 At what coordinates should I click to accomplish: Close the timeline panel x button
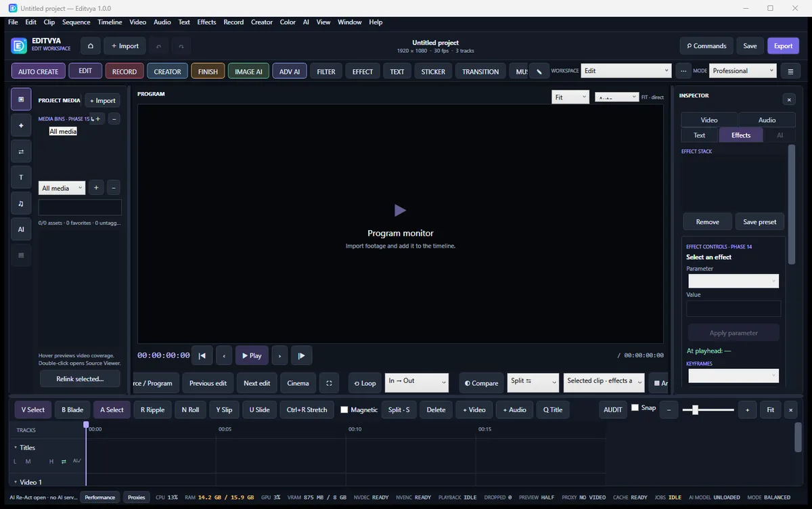pos(790,410)
